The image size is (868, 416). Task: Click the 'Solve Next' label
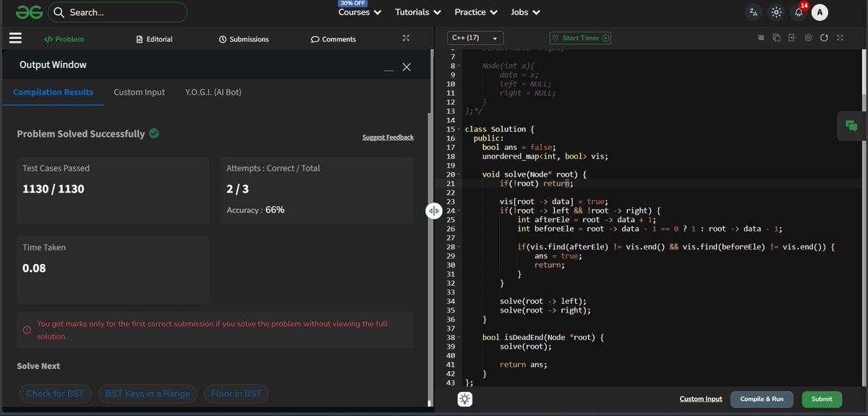tap(38, 366)
